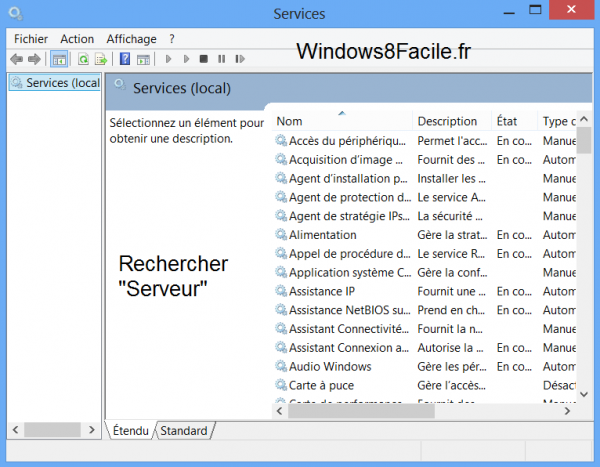The image size is (600, 467).
Task: Click the Refresh toolbar icon
Action: click(x=83, y=59)
